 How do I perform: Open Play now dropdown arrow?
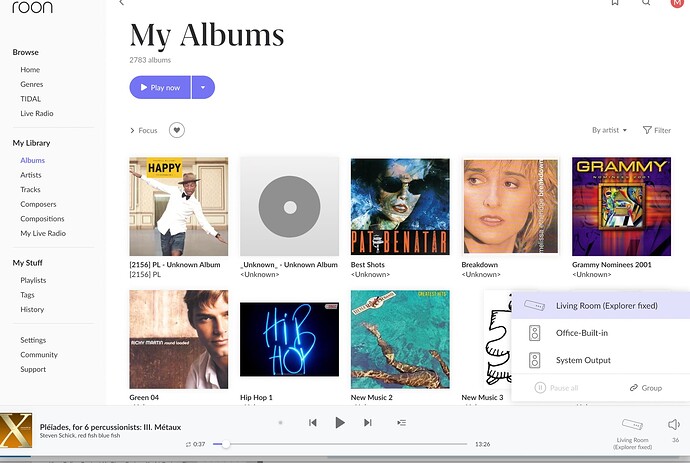point(203,88)
